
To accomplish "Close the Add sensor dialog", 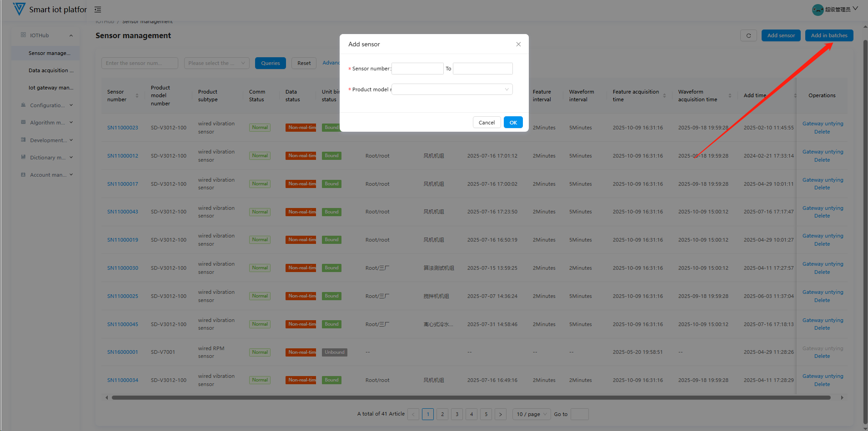I will 518,44.
